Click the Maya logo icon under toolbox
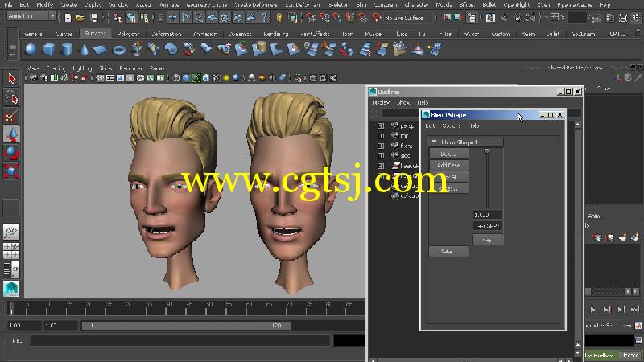644x362 pixels. click(x=11, y=289)
